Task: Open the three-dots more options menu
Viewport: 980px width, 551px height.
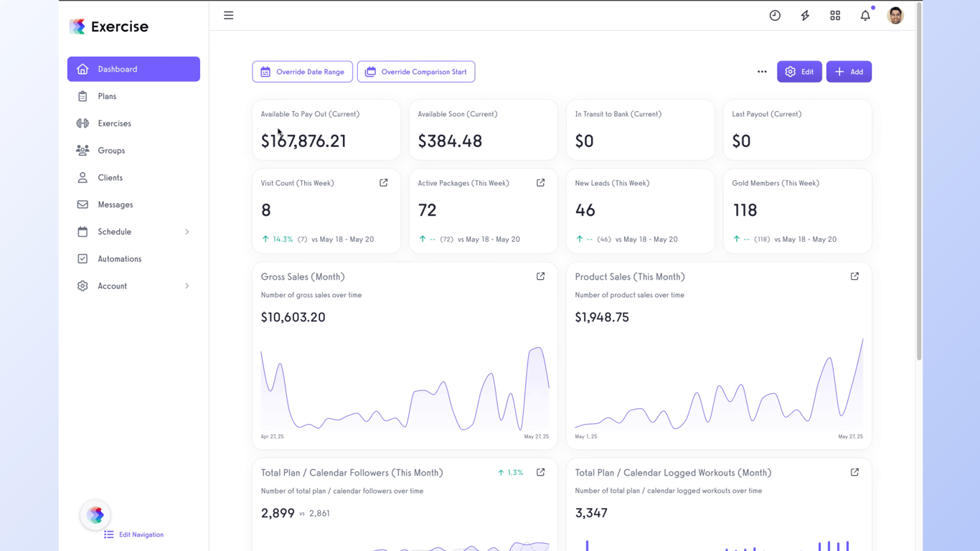Action: tap(762, 72)
